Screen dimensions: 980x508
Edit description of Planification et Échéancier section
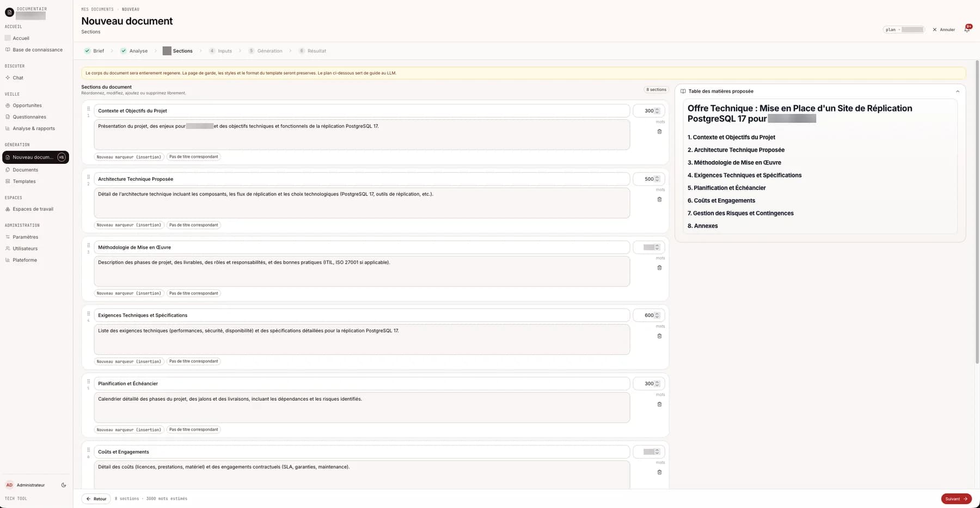click(x=362, y=407)
